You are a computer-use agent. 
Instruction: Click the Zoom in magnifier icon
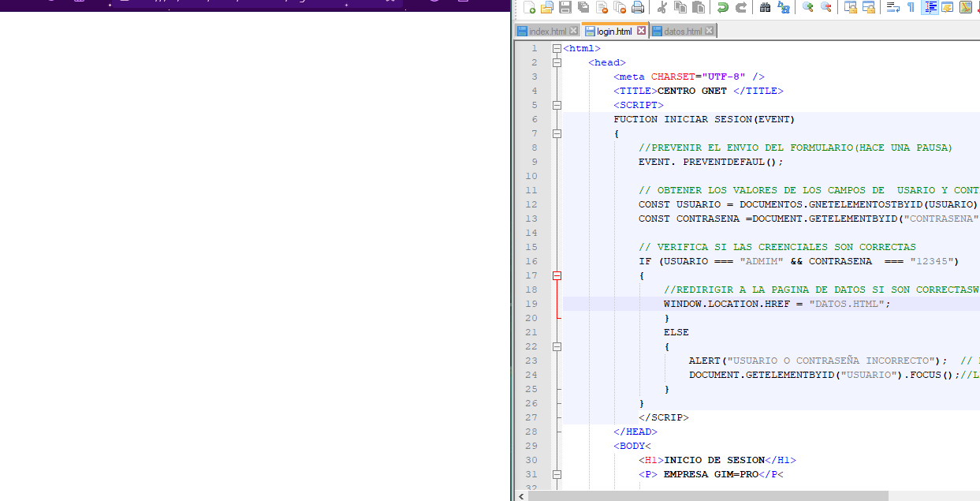[x=807, y=8]
